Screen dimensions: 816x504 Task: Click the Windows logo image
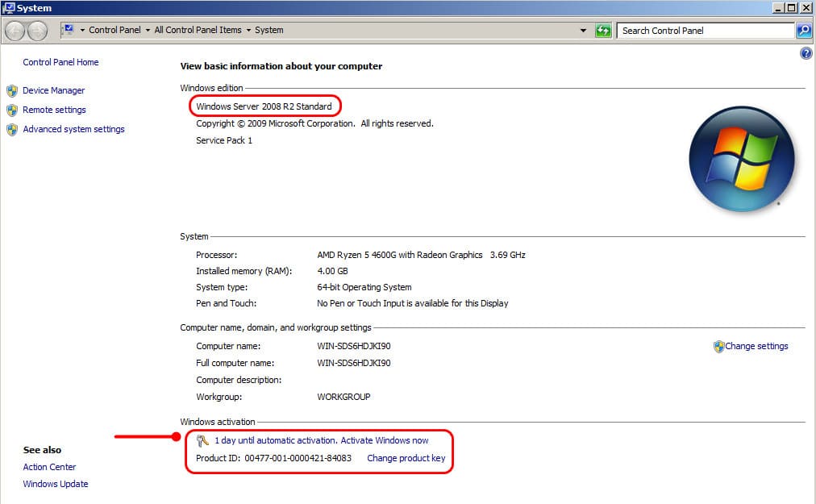(x=742, y=160)
